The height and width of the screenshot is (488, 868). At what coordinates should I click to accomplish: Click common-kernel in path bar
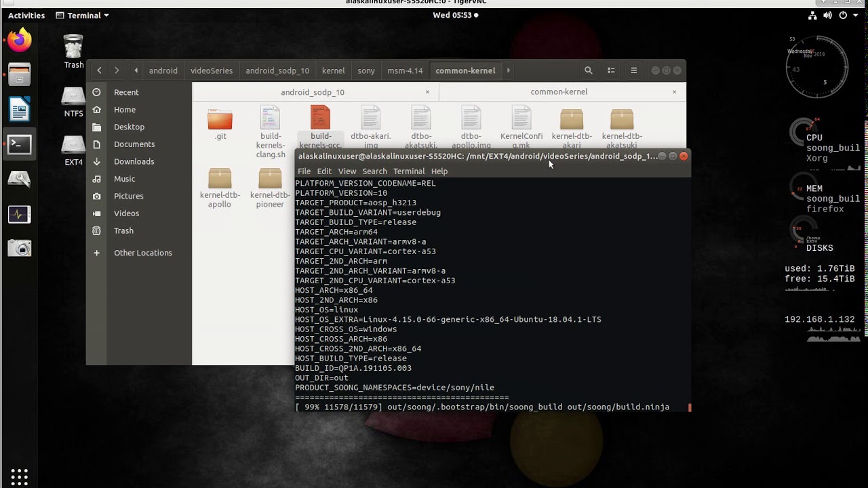(x=465, y=70)
